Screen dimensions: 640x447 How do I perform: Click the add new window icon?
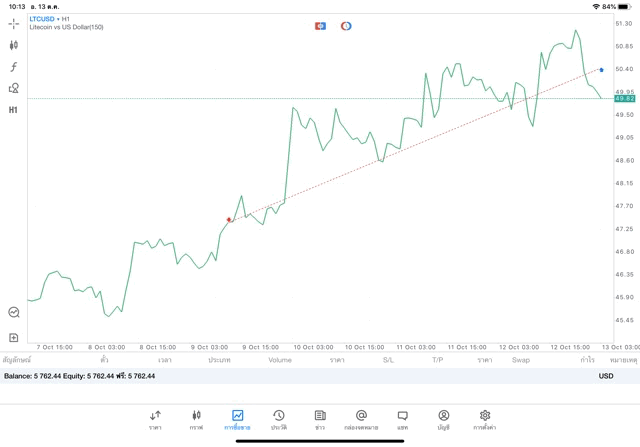[x=14, y=338]
